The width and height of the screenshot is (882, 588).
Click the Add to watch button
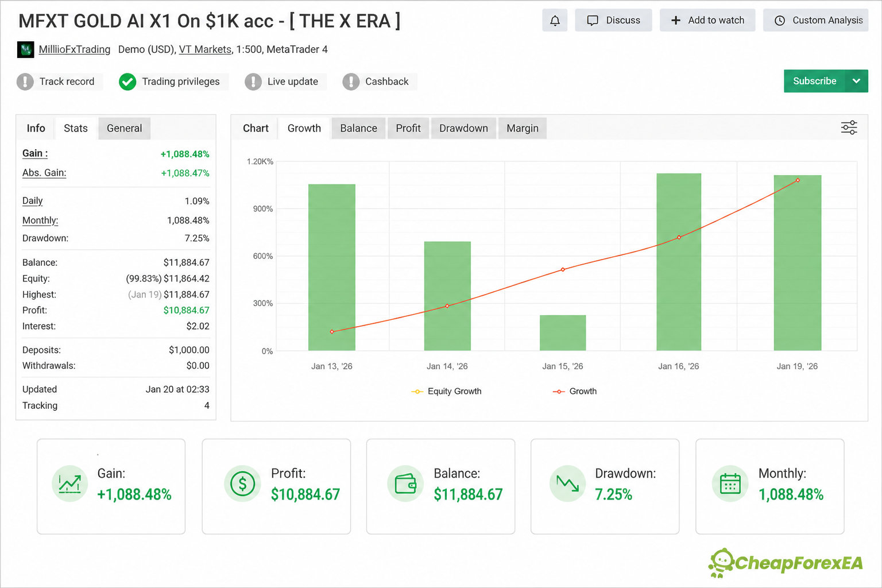707,20
